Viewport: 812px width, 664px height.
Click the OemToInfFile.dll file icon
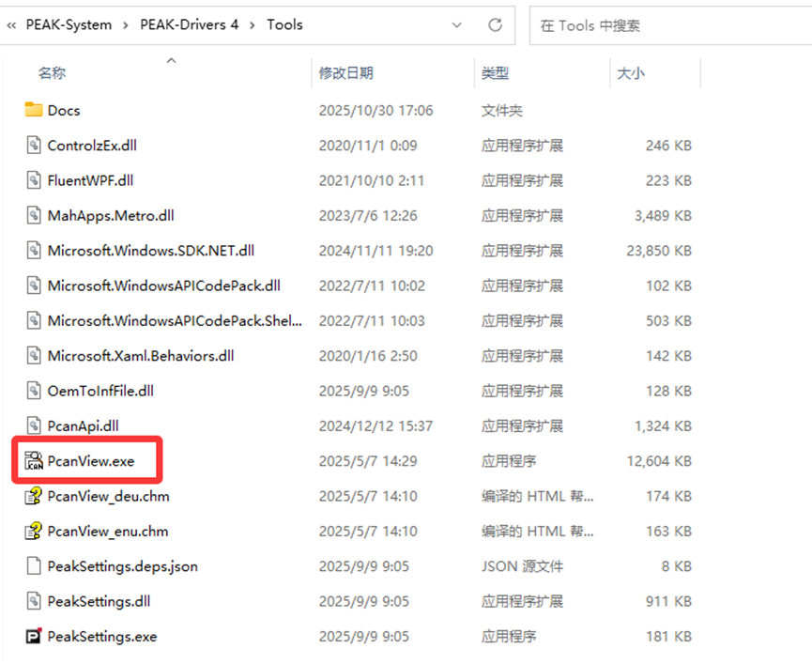pyautogui.click(x=34, y=391)
